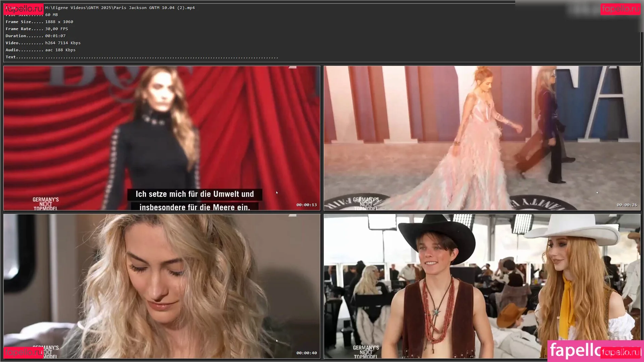The image size is (644, 362).
Task: Click the 00:00:40 timestamp
Action: [x=306, y=353]
